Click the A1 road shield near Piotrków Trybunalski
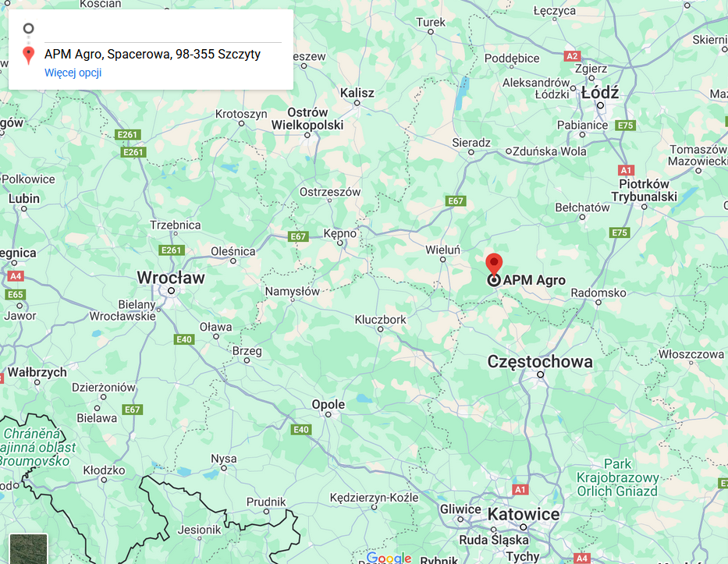Viewport: 728px width, 564px height. click(x=626, y=170)
